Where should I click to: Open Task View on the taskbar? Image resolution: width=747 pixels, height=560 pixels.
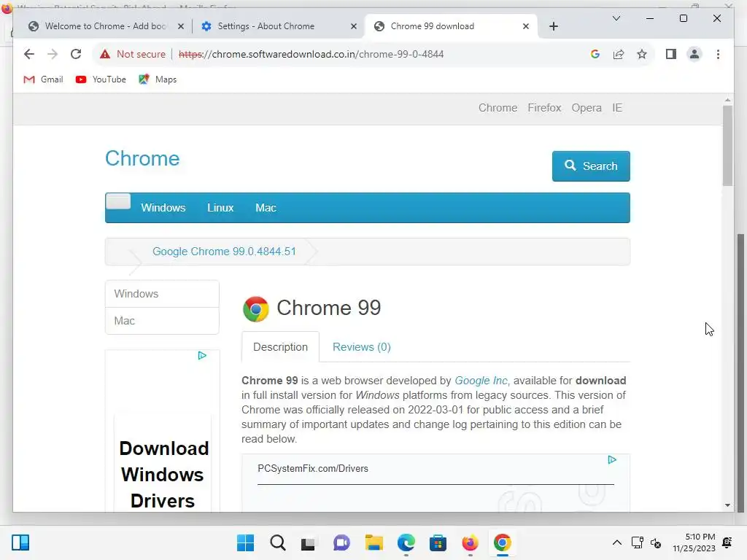tap(309, 542)
